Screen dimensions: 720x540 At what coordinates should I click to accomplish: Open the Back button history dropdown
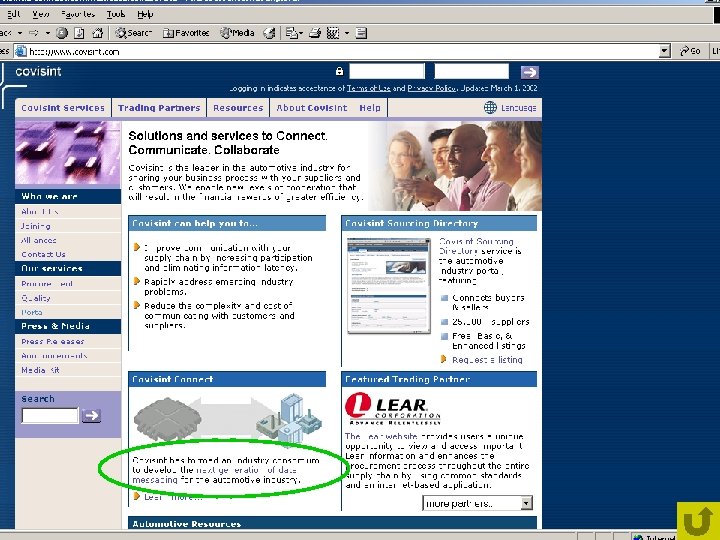(20, 33)
